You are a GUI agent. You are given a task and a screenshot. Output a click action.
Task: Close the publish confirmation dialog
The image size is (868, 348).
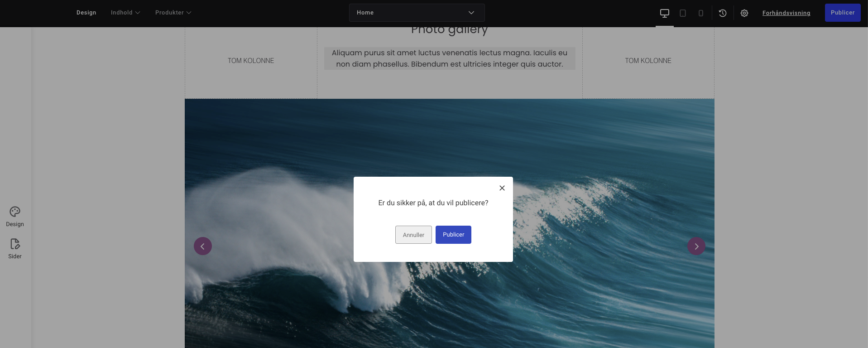click(x=502, y=188)
